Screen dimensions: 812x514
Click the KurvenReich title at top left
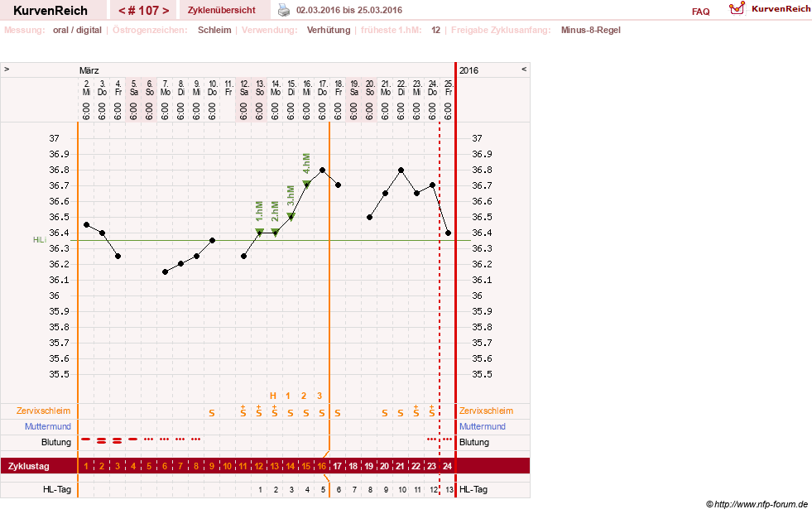50,11
